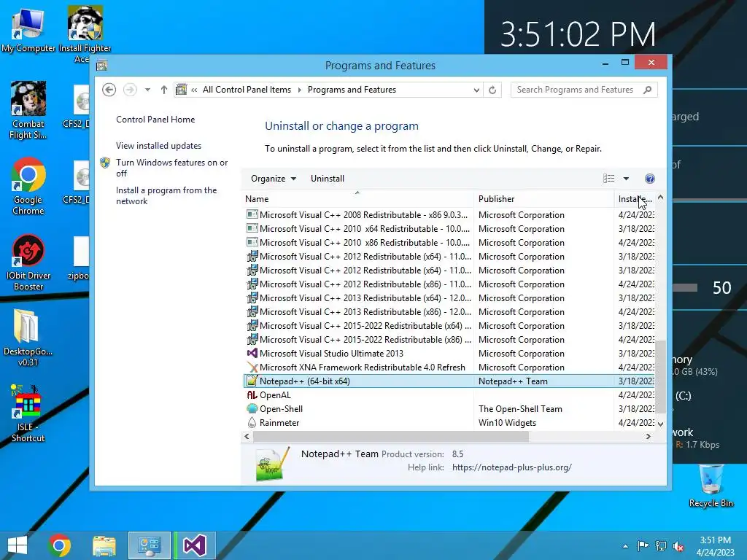
Task: Click horizontal scrollbar right arrow
Action: [648, 436]
